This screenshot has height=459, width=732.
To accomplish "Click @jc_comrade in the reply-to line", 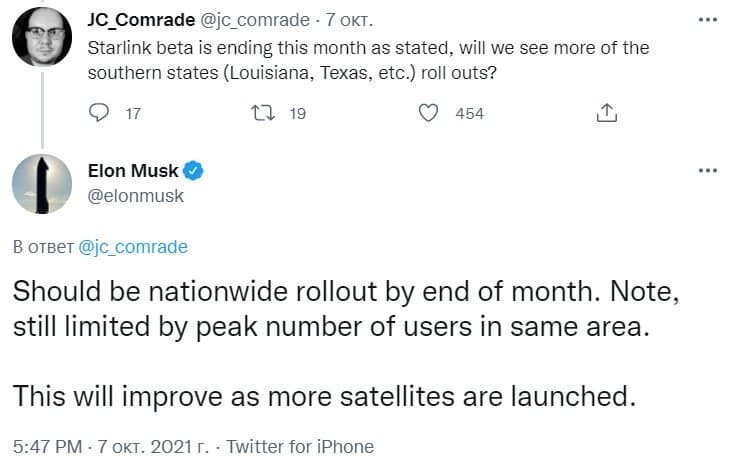I will tap(132, 246).
